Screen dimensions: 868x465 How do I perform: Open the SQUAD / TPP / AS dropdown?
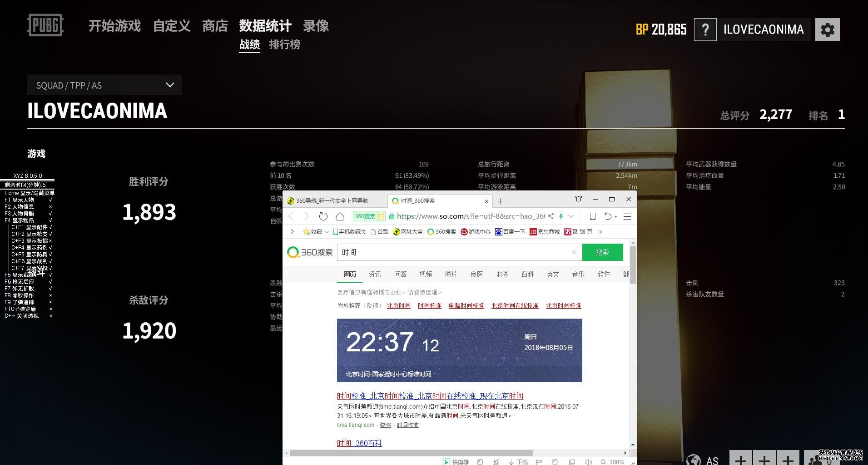pyautogui.click(x=104, y=85)
